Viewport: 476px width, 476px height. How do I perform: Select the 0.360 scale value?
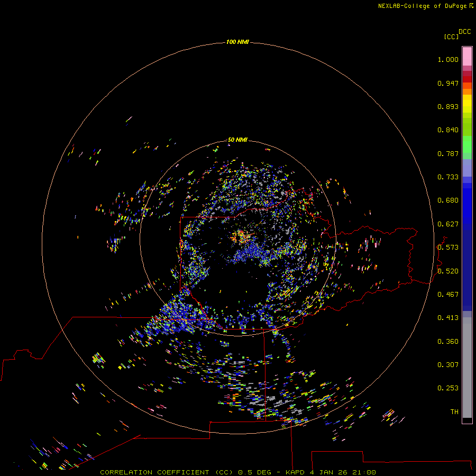click(x=448, y=342)
